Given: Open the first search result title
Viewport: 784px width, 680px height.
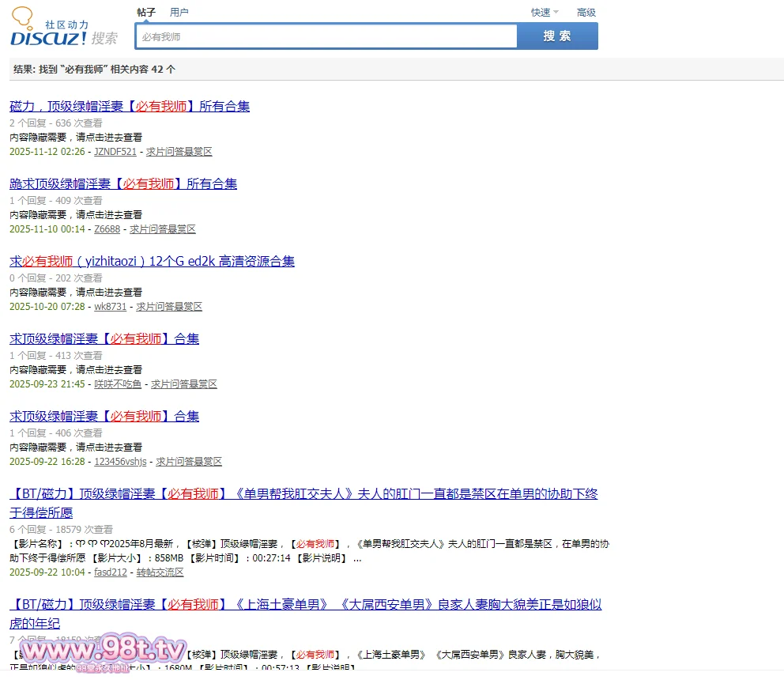Looking at the screenshot, I should [130, 107].
